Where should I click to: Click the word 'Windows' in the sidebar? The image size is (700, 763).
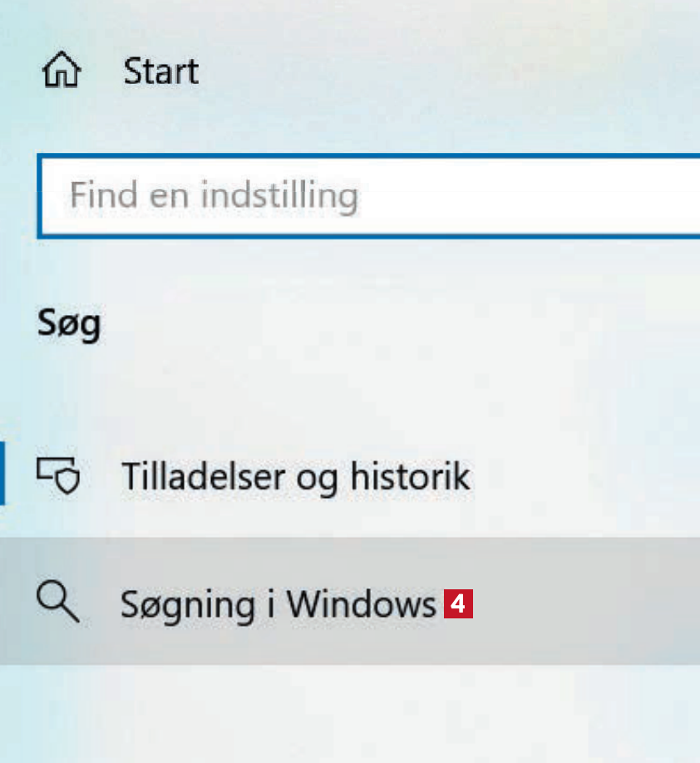(x=362, y=603)
